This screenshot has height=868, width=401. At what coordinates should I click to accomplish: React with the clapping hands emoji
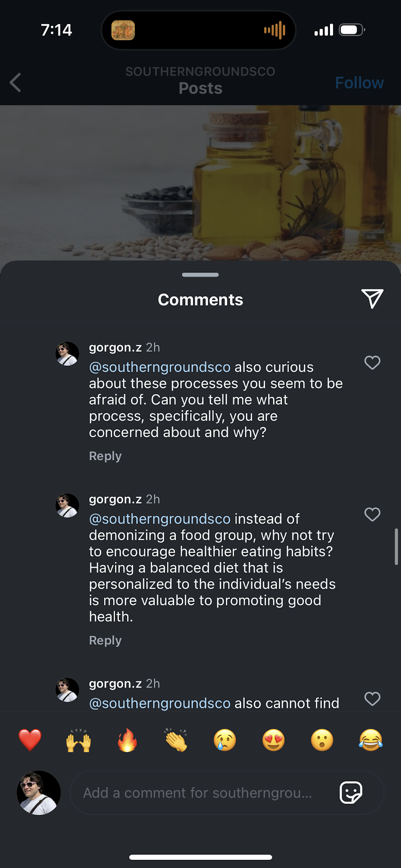click(176, 740)
